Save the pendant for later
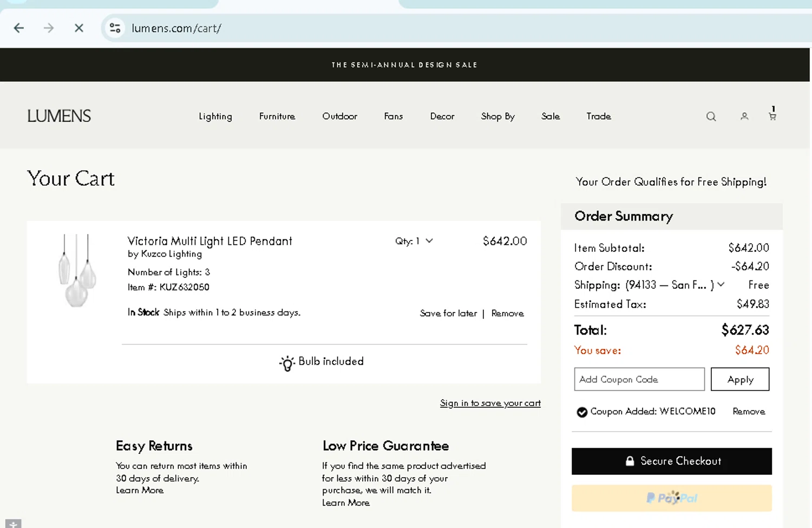The height and width of the screenshot is (528, 812). coord(448,314)
